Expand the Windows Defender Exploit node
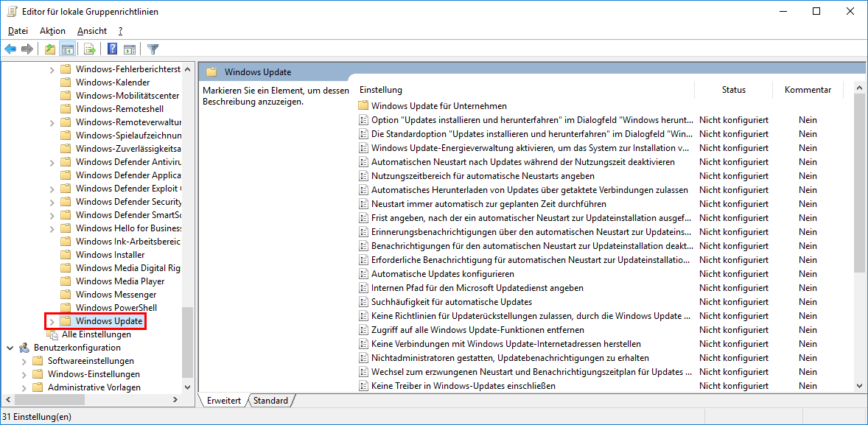This screenshot has width=868, height=425. [52, 189]
